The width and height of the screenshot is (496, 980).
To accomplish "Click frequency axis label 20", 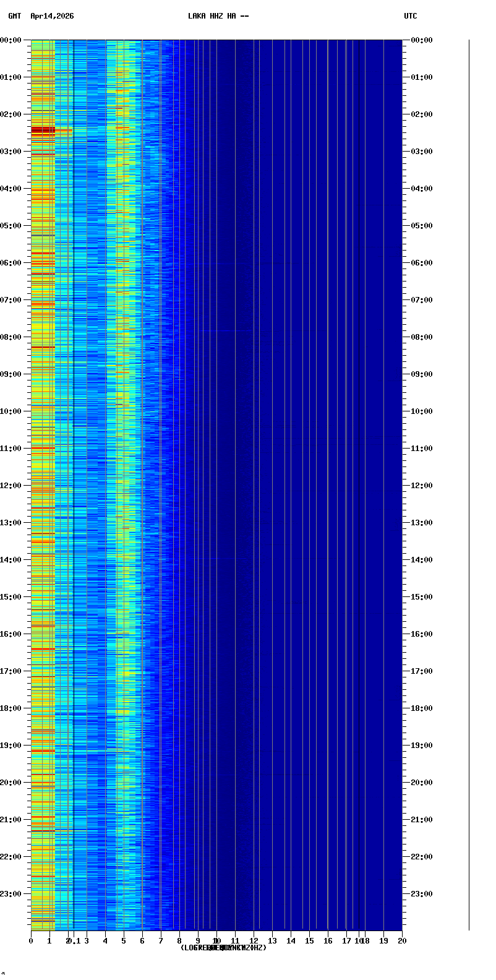I will click(x=402, y=941).
